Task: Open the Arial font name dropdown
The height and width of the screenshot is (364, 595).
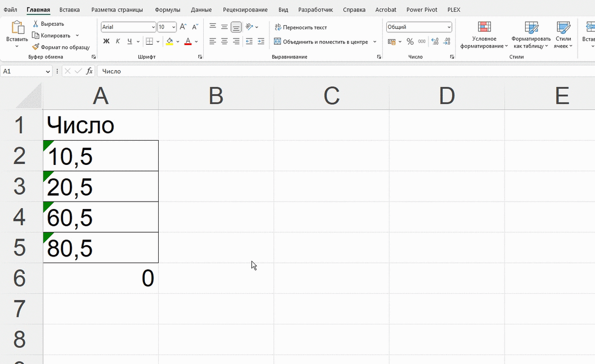Action: pos(153,27)
